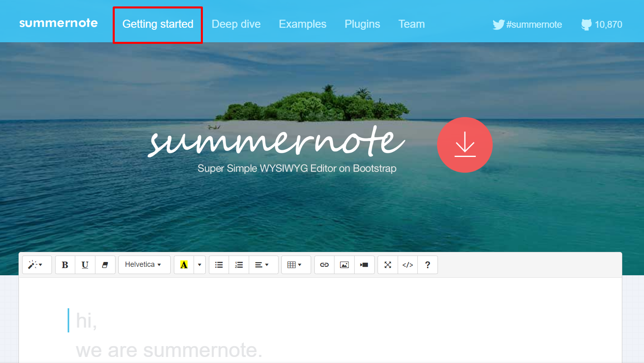644x363 pixels.
Task: Open the Plugins page
Action: (362, 24)
